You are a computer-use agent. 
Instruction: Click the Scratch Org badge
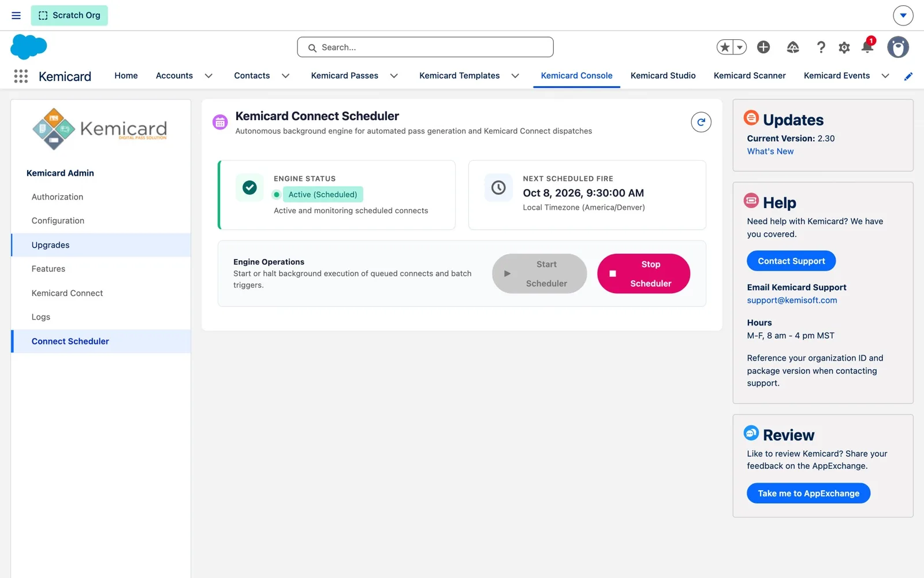click(69, 16)
